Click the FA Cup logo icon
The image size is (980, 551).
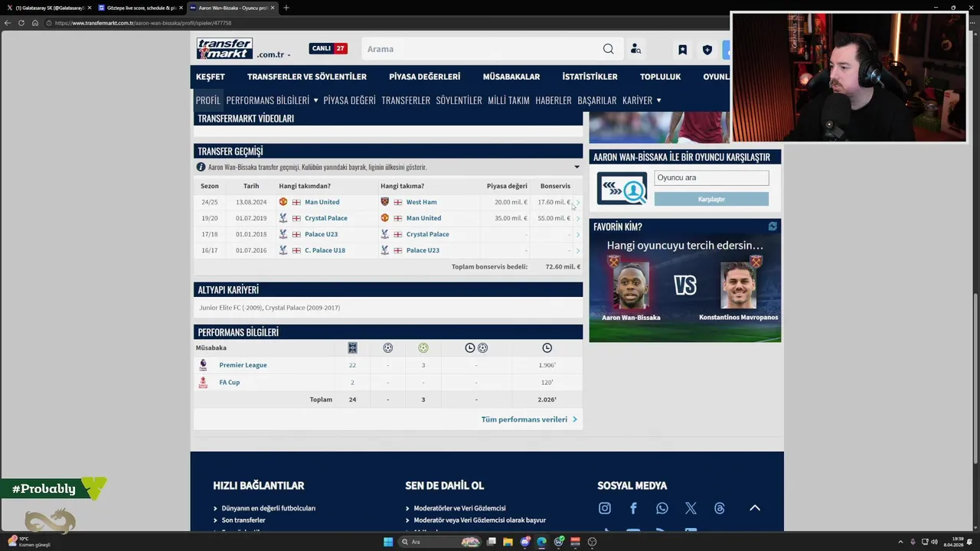pos(203,383)
